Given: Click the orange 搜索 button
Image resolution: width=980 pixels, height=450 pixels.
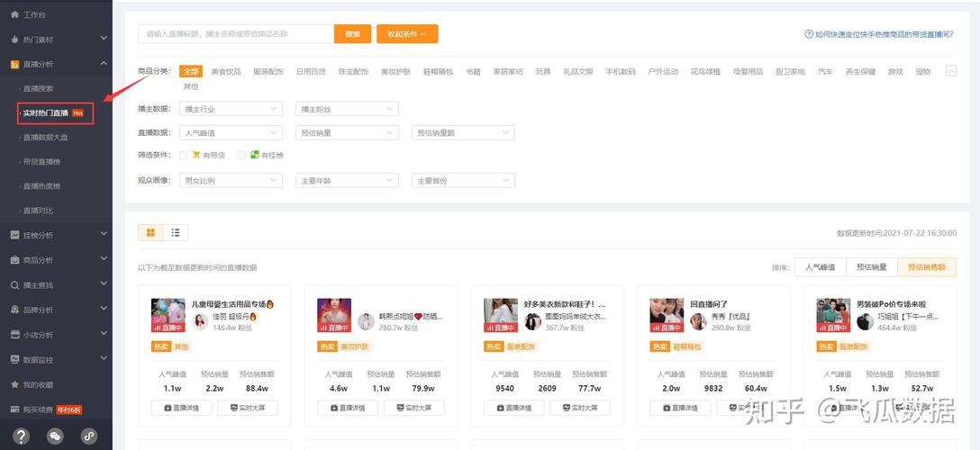Looking at the screenshot, I should point(352,34).
